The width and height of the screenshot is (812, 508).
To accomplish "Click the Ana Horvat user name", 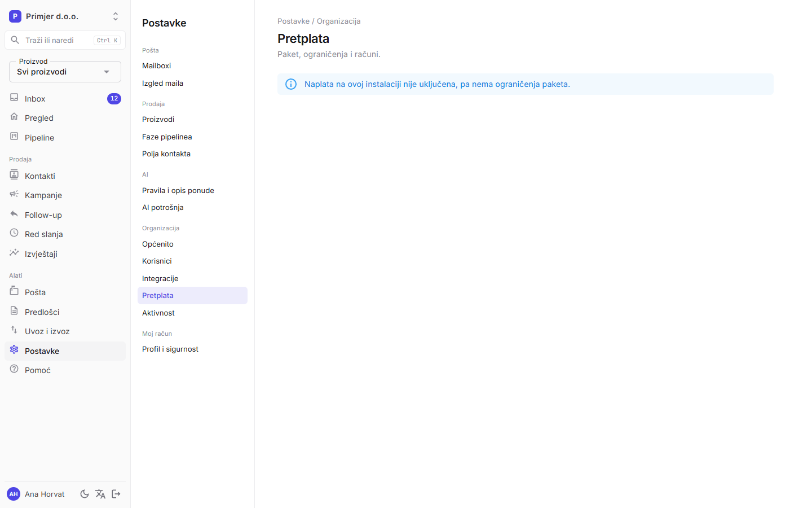I will point(45,494).
